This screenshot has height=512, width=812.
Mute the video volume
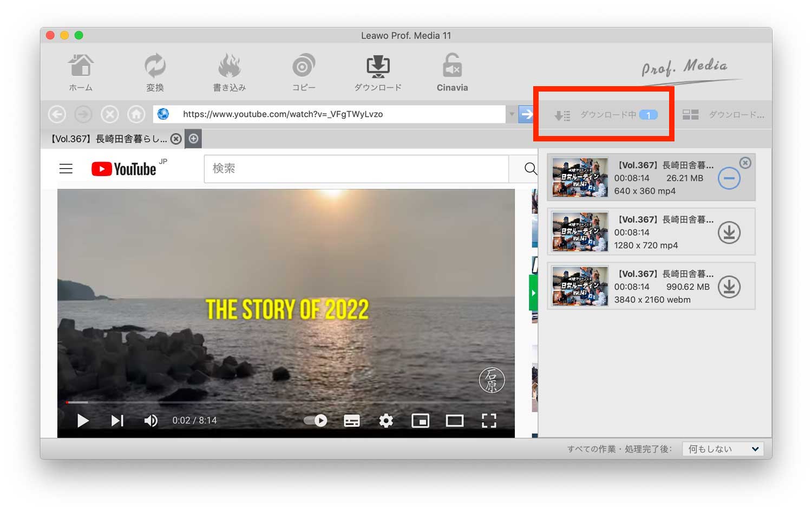click(x=150, y=420)
